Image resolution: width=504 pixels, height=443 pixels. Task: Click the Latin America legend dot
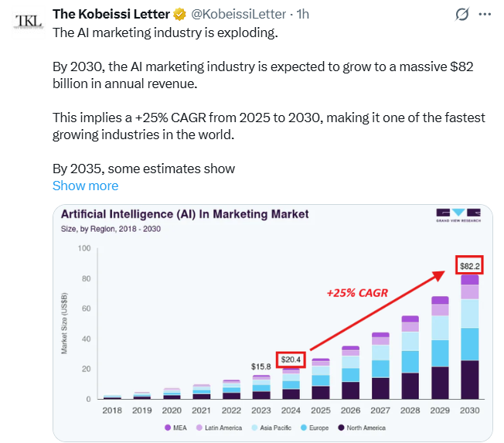tap(199, 428)
